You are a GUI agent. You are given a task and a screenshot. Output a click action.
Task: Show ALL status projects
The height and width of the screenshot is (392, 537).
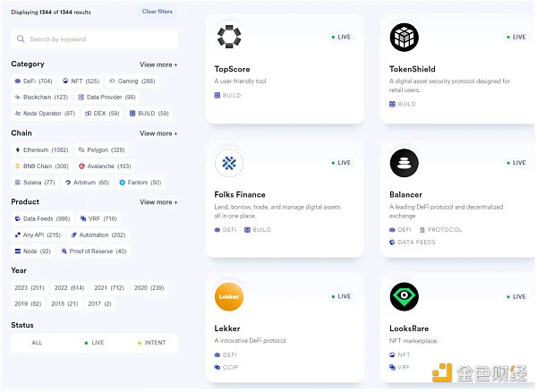click(37, 343)
